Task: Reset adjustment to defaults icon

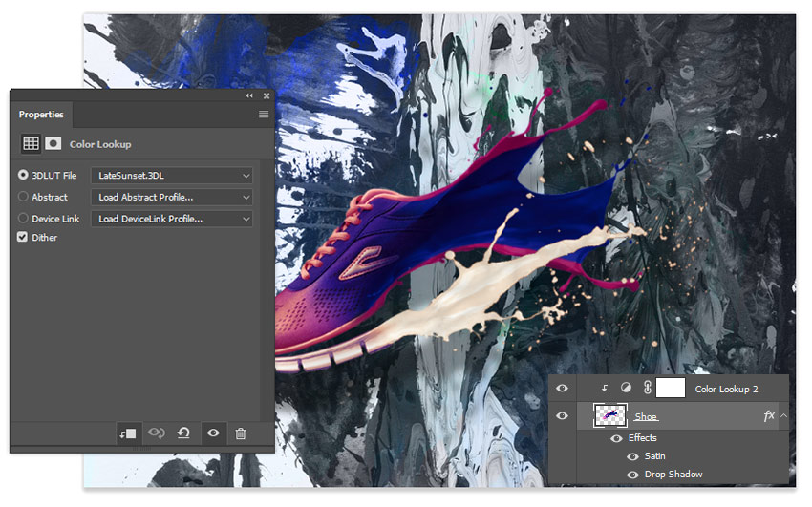Action: click(183, 433)
